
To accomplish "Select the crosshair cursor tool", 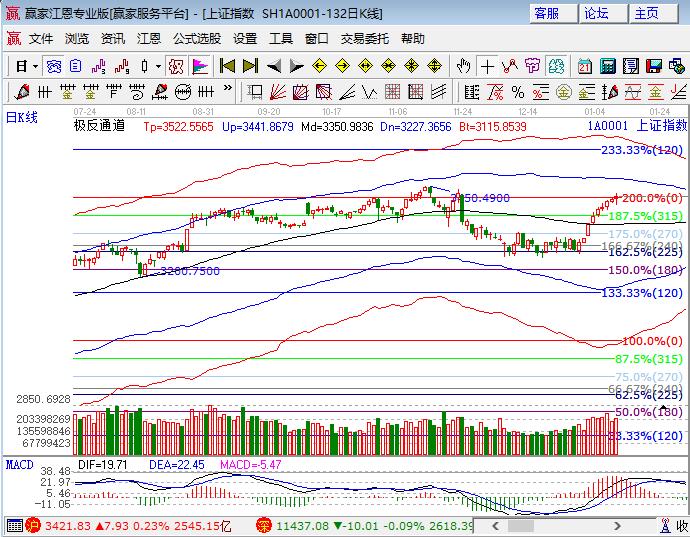I will click(x=487, y=66).
